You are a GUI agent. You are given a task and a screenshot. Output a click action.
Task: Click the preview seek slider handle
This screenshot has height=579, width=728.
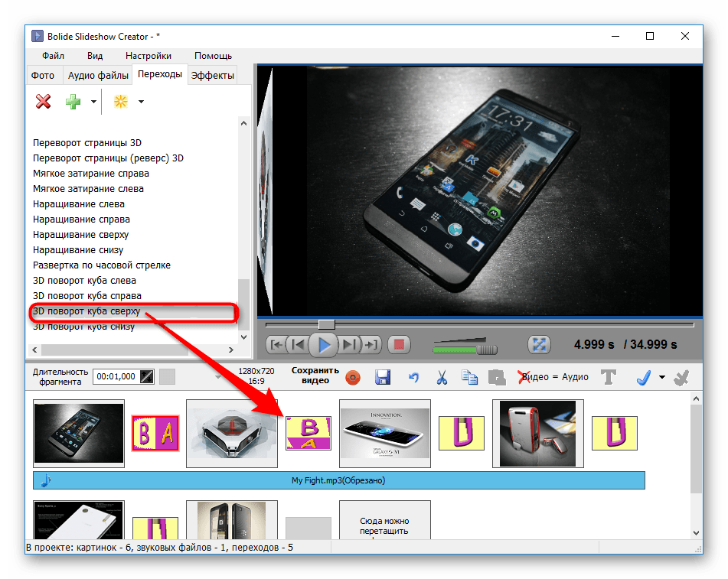click(326, 324)
